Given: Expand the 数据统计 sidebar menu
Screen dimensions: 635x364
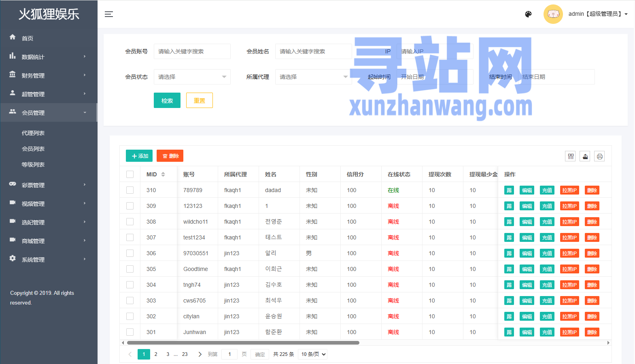Looking at the screenshot, I should (49, 57).
